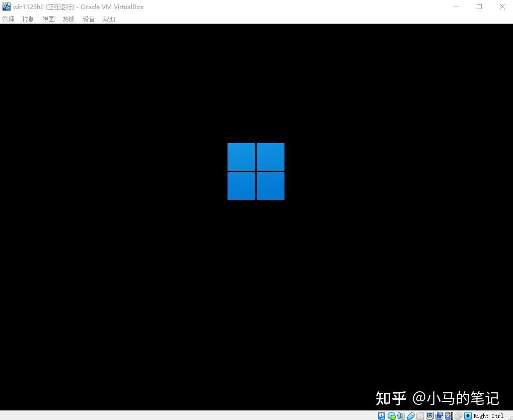Click the recording status icon
This screenshot has width=513, height=420.
[439, 416]
